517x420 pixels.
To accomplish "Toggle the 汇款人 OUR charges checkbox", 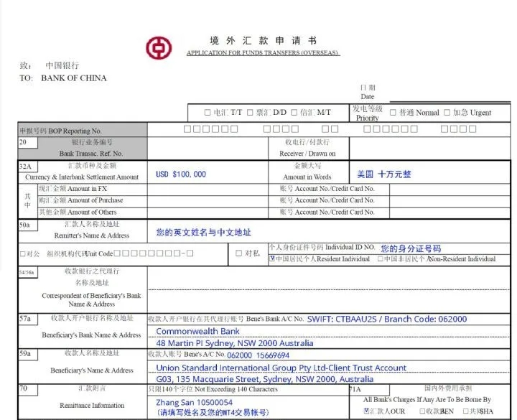I will pyautogui.click(x=366, y=411).
